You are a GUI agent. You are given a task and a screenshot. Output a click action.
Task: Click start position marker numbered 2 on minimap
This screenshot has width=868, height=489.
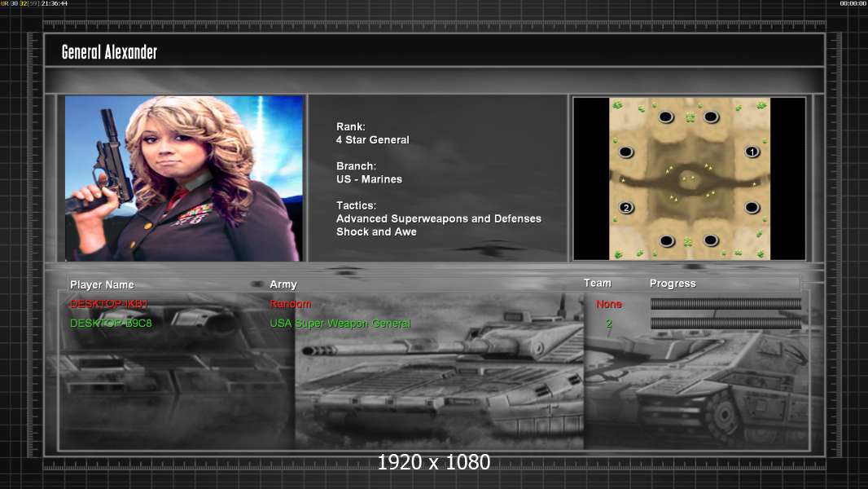626,208
